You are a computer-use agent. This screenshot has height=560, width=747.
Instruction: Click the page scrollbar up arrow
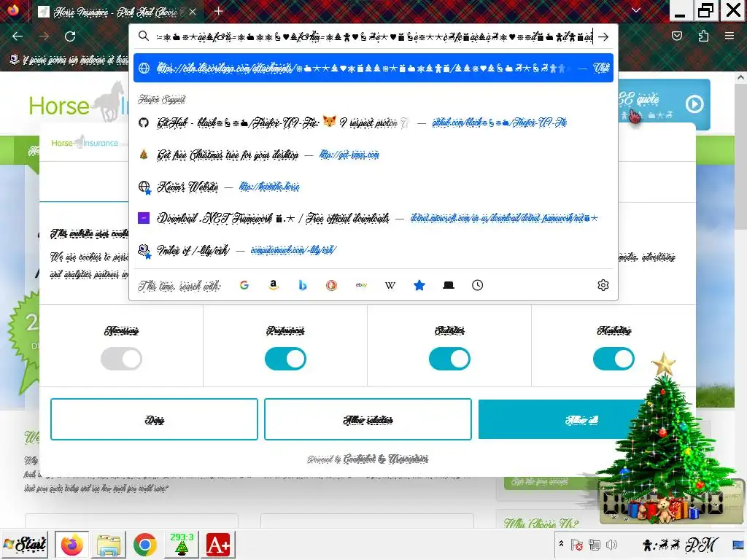[x=741, y=77]
